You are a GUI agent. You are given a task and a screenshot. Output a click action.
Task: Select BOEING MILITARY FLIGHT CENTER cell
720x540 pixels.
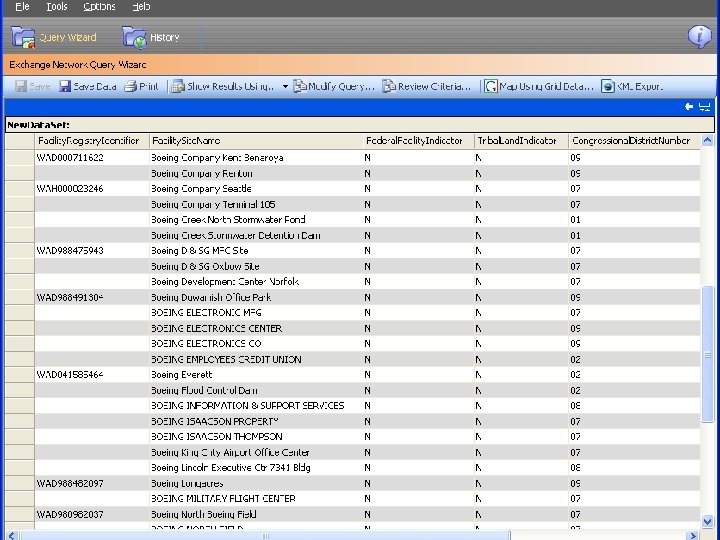tap(256, 499)
